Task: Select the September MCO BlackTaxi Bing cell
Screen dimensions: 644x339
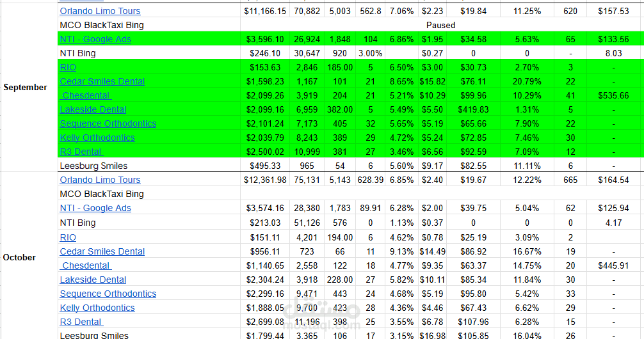Action: point(149,25)
